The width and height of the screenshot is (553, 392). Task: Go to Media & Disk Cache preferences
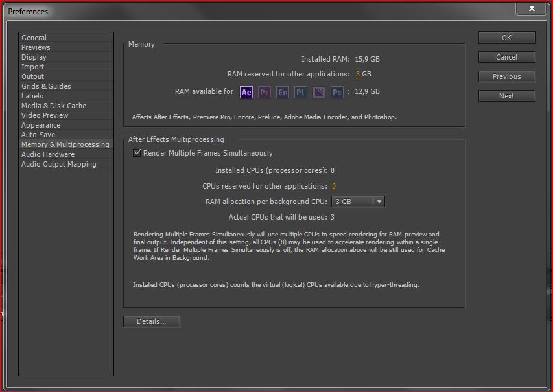pyautogui.click(x=66, y=106)
